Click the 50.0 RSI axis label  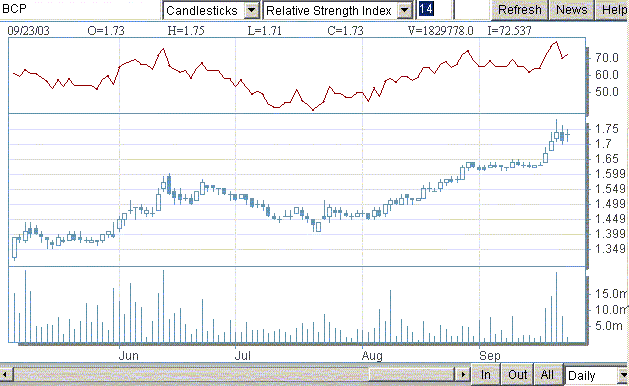607,92
